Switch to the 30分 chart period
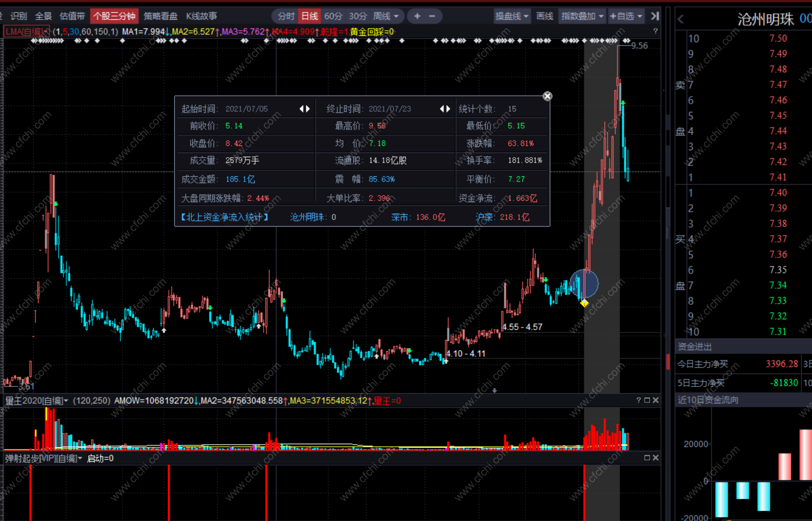 [x=358, y=16]
